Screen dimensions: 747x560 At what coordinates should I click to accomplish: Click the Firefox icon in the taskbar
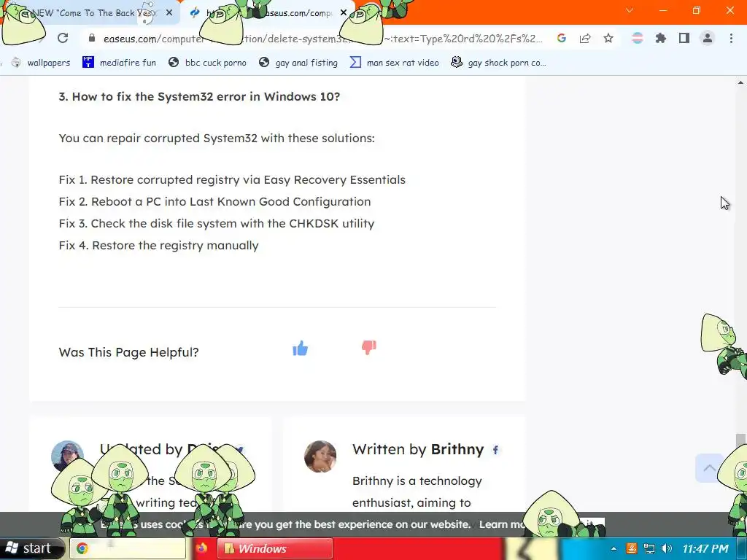pyautogui.click(x=201, y=548)
